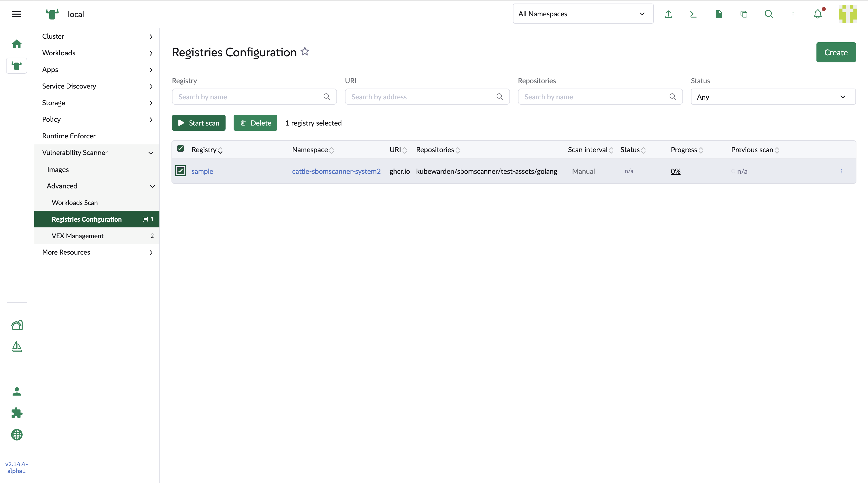868x483 pixels.
Task: Sort by the Previous scan column
Action: click(755, 150)
